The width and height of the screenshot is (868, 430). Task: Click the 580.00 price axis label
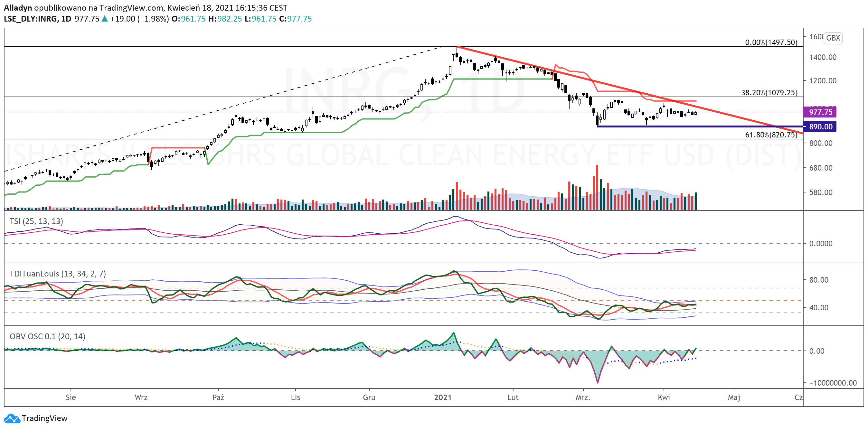(821, 192)
